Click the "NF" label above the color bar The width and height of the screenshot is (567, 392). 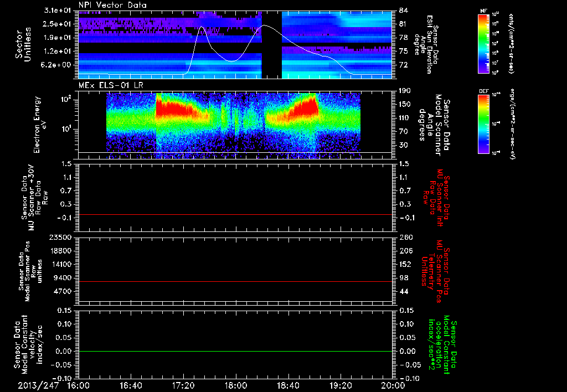coord(484,11)
